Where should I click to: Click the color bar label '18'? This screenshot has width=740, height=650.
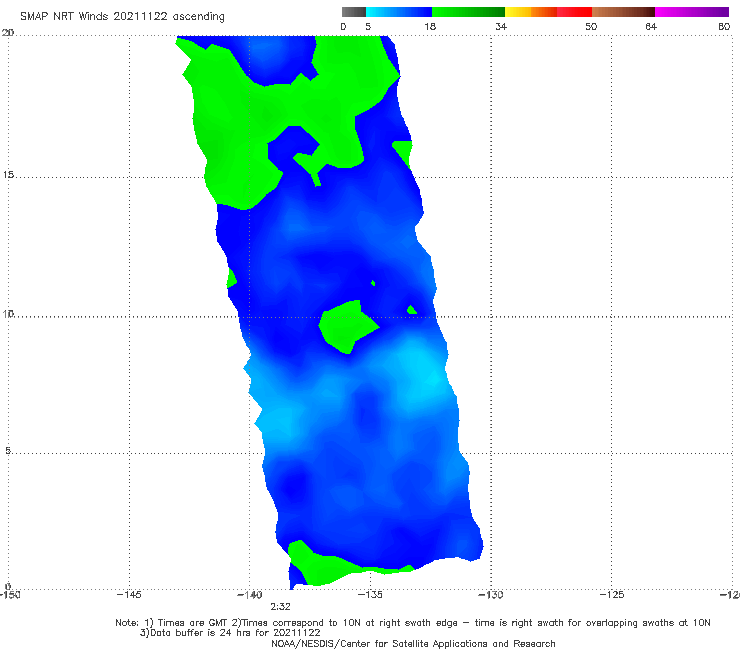pyautogui.click(x=430, y=27)
